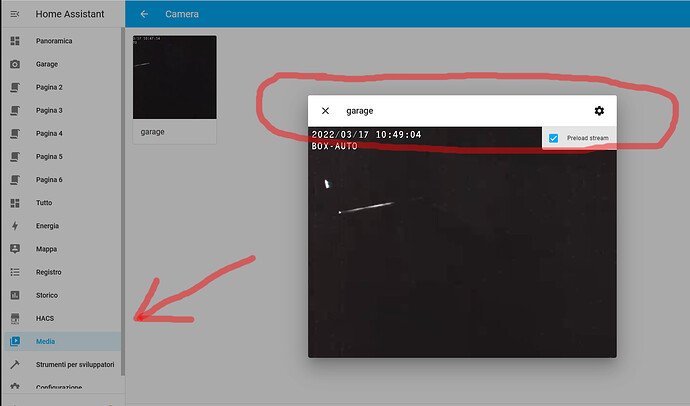Click the HACS store icon

pos(15,318)
